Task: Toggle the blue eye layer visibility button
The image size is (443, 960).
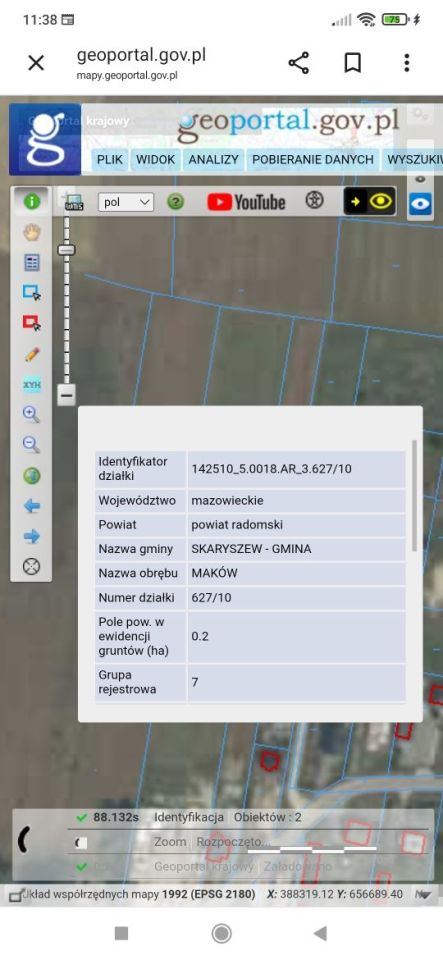Action: (420, 204)
